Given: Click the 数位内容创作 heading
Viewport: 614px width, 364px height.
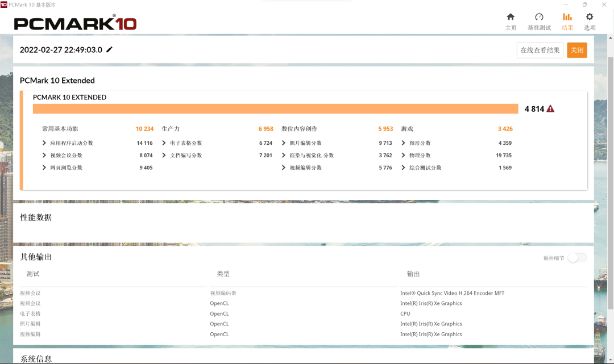Looking at the screenshot, I should pyautogui.click(x=300, y=129).
